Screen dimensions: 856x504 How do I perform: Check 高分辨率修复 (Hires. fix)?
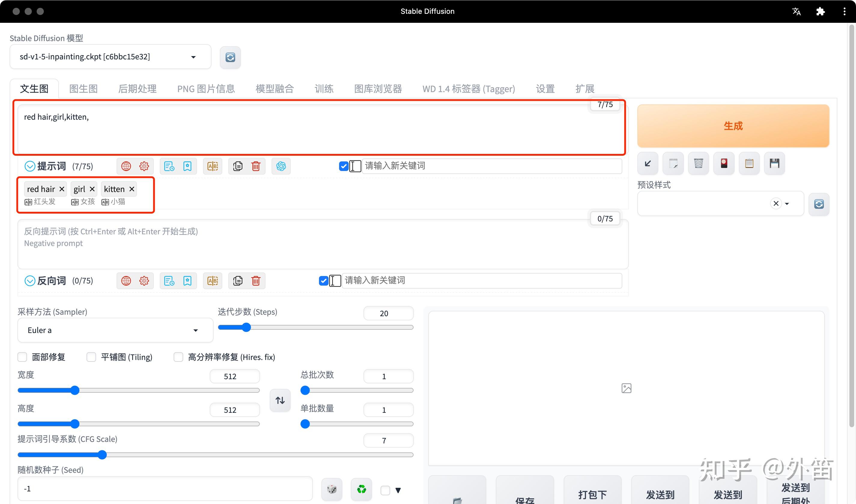pos(178,357)
